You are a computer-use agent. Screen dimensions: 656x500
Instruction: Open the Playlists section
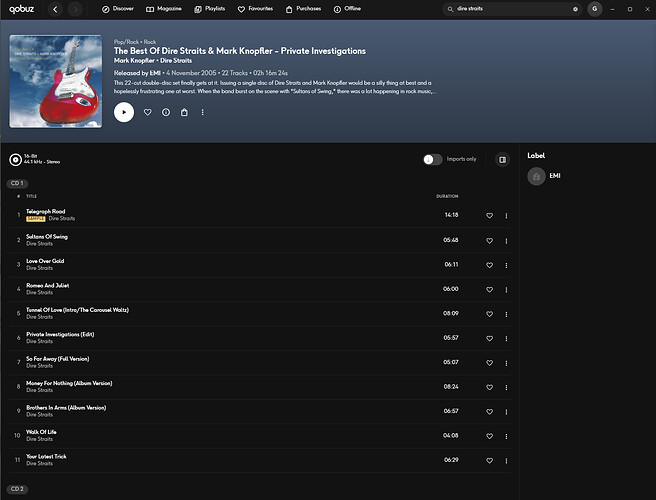[x=210, y=9]
